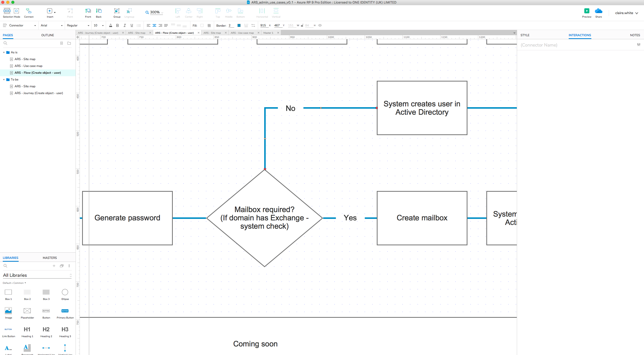644x355 pixels.
Task: Click the Group toolbar icon
Action: tap(117, 11)
